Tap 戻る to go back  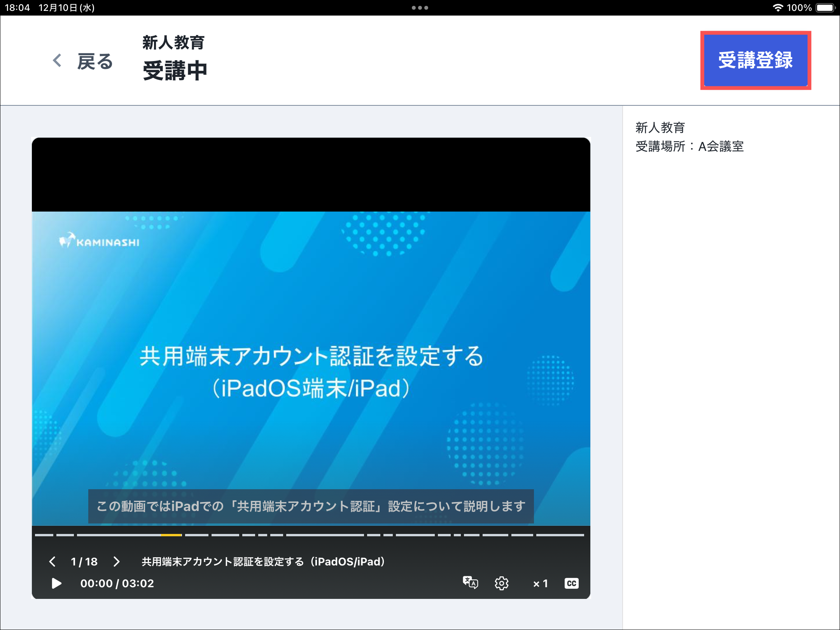point(95,61)
